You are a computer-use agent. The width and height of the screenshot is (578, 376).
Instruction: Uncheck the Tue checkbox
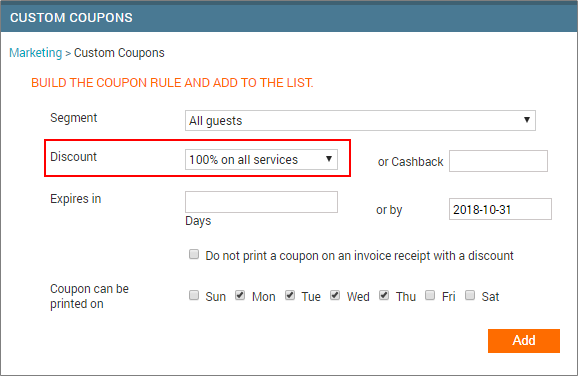(x=290, y=295)
